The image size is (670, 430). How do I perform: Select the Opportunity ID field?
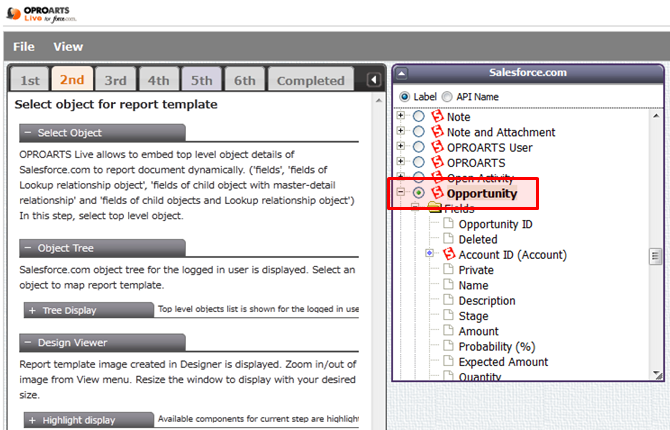(x=495, y=224)
